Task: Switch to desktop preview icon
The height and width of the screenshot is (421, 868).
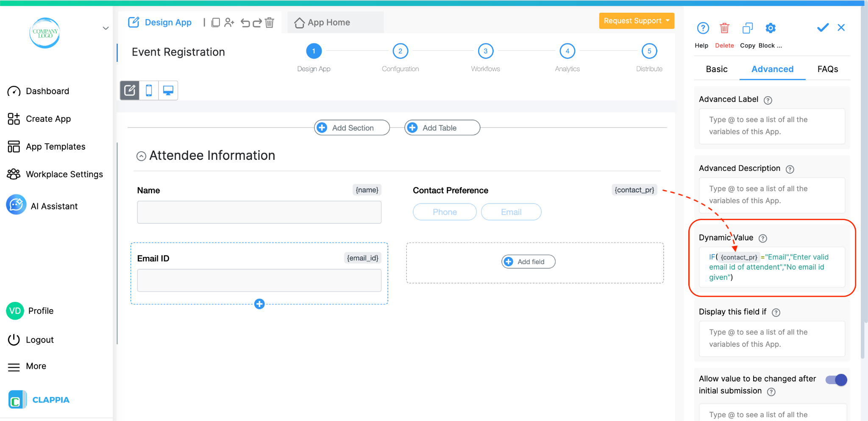Action: click(x=168, y=90)
